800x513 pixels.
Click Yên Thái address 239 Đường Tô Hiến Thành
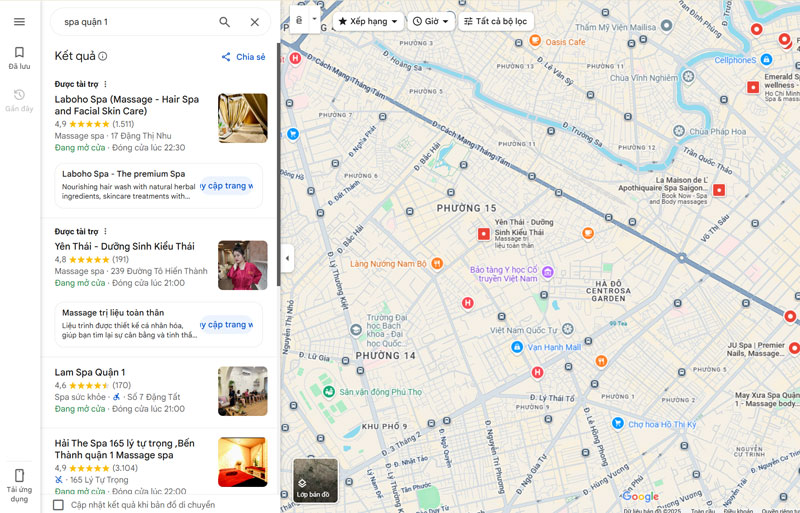click(159, 271)
